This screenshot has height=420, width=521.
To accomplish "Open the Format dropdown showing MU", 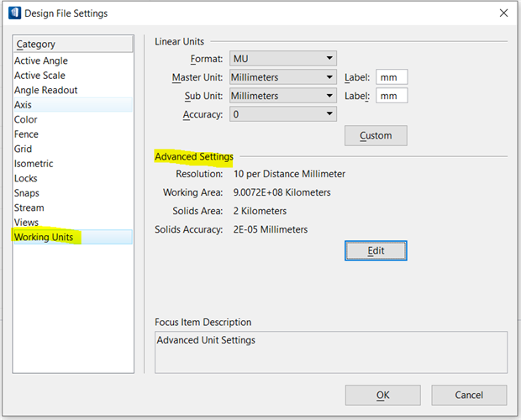I will click(x=282, y=59).
